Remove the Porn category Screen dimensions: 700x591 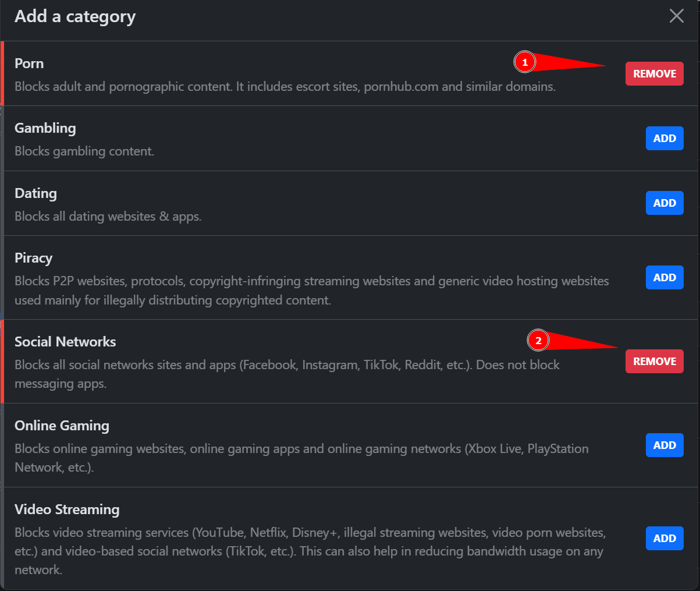click(654, 74)
